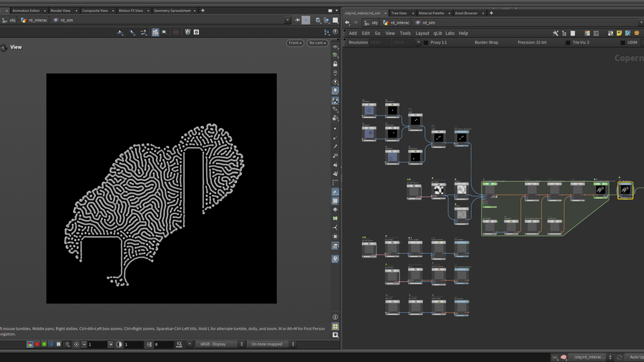Select the yellow-highlighted output node thumbnail
644x362 pixels.
[x=625, y=190]
